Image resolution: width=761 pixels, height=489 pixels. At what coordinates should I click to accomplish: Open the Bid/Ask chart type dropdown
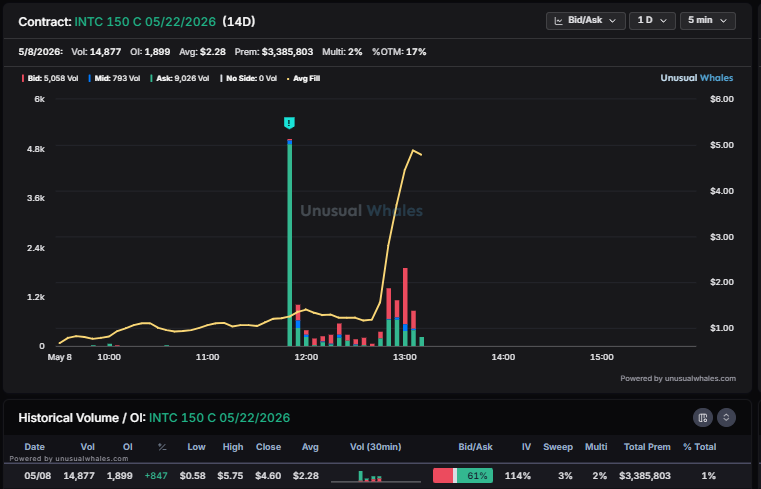[585, 21]
